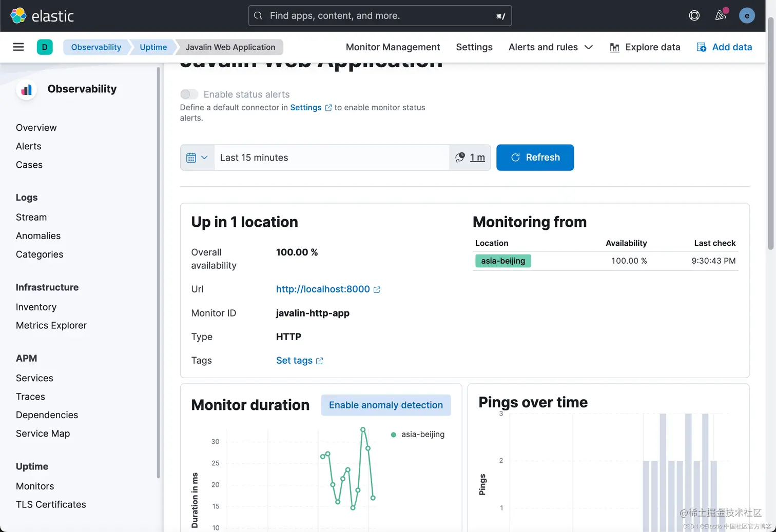Click the 9:30:43 PM last check value
Screen dimensions: 776x532
(713, 261)
